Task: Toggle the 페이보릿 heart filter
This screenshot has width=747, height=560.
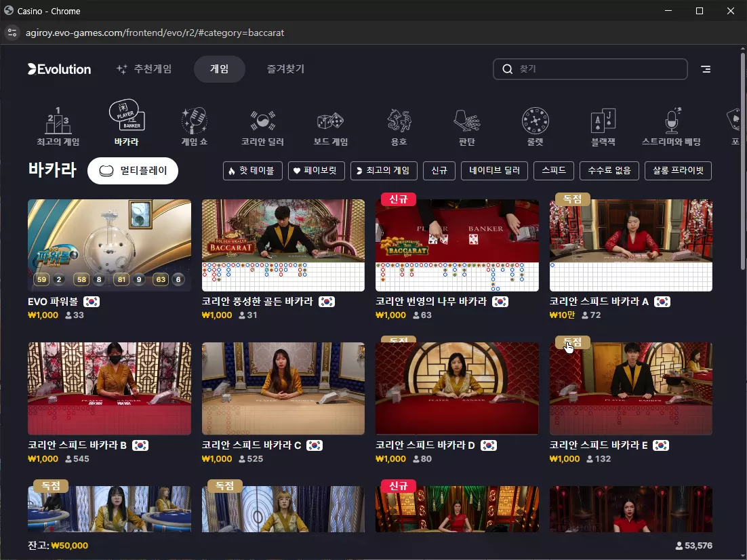Action: pyautogui.click(x=317, y=171)
